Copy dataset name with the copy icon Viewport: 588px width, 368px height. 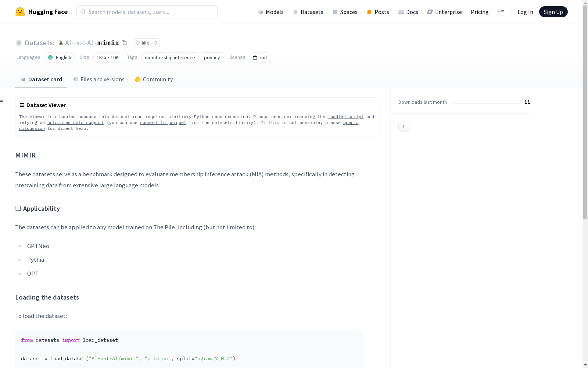(x=124, y=43)
